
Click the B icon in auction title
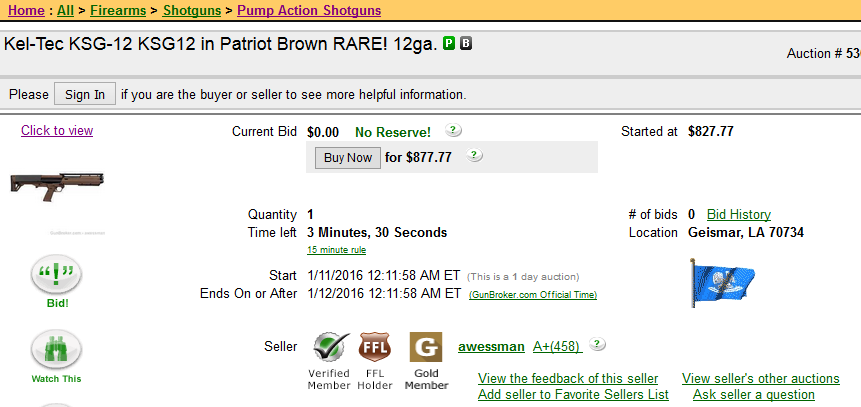pyautogui.click(x=466, y=44)
